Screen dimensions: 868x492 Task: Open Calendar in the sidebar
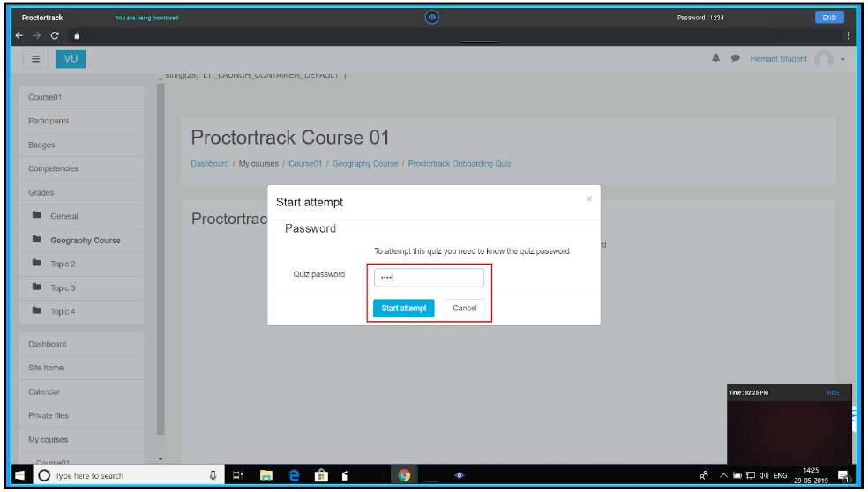pos(81,391)
